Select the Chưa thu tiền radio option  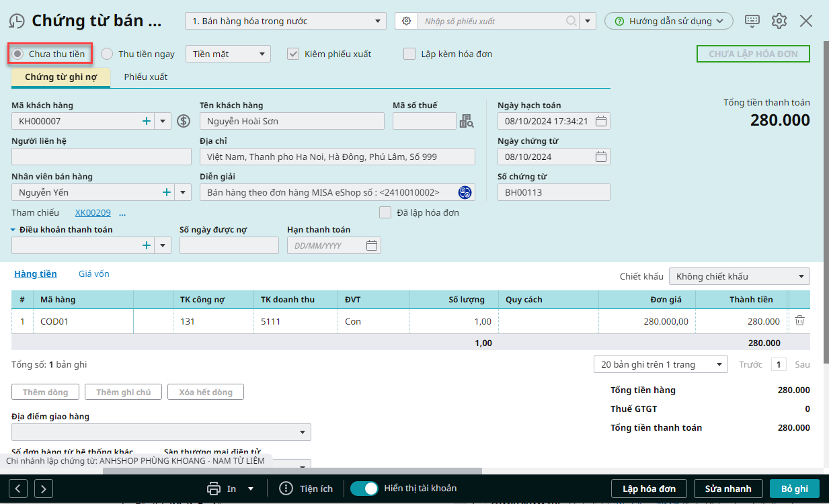pos(18,54)
